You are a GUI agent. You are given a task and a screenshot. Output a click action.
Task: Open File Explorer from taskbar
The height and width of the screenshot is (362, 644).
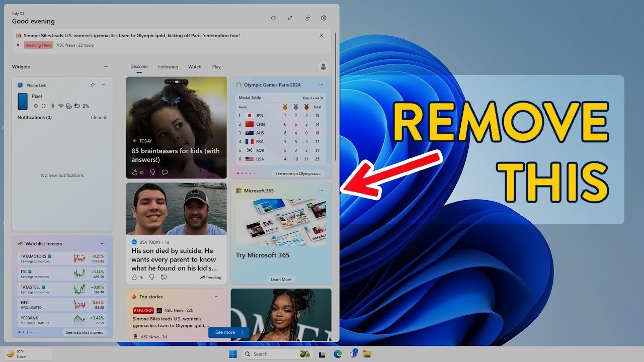point(367,354)
